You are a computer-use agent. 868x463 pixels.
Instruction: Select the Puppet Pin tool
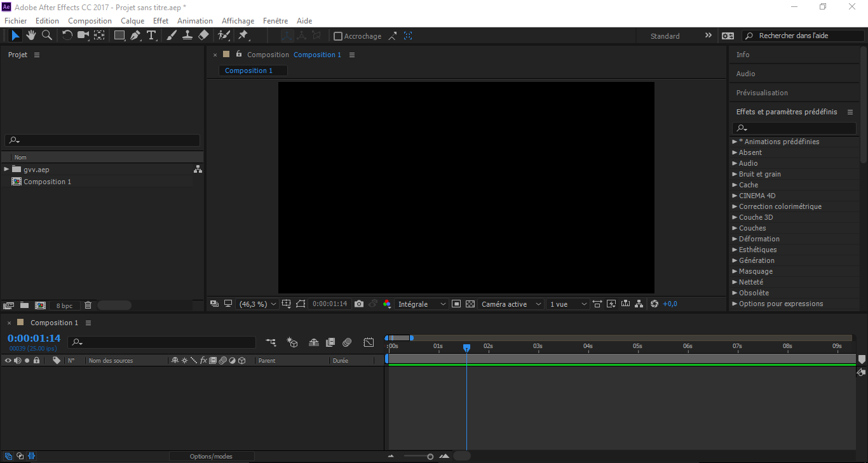[x=243, y=36]
